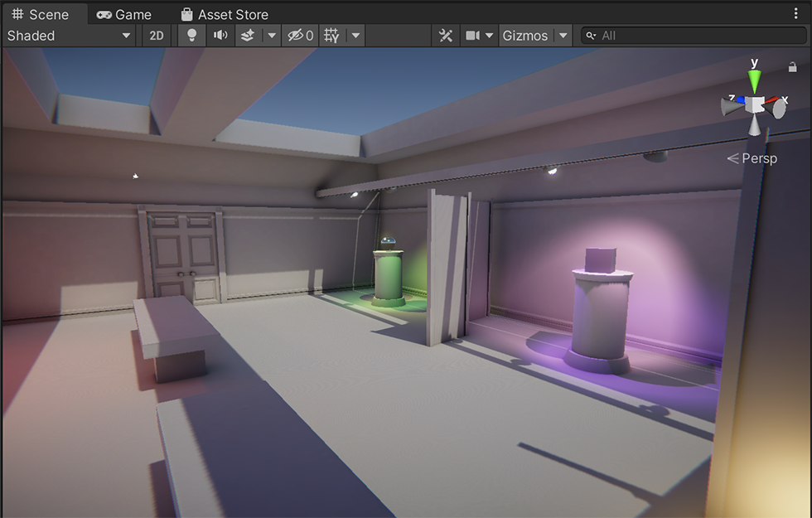This screenshot has height=518, width=812.
Task: Open the component editor tools icon
Action: pyautogui.click(x=446, y=36)
